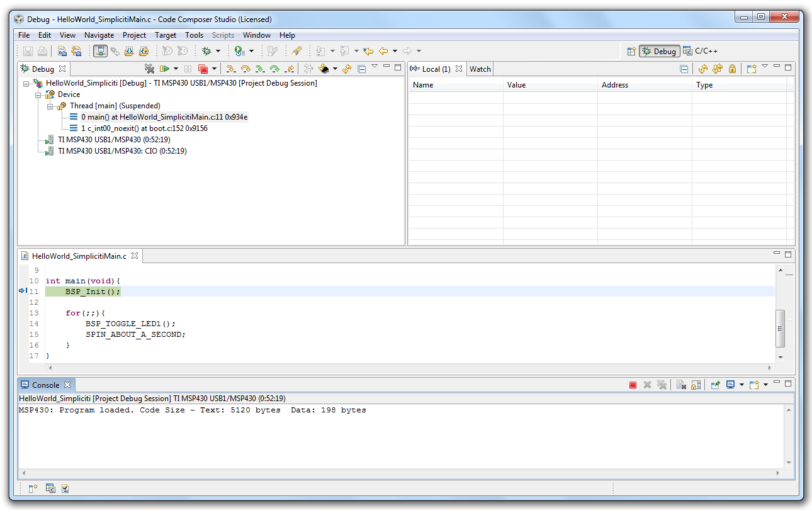Toggle Scroll Lock in Console toolbar
The image size is (812, 510).
[x=696, y=385]
